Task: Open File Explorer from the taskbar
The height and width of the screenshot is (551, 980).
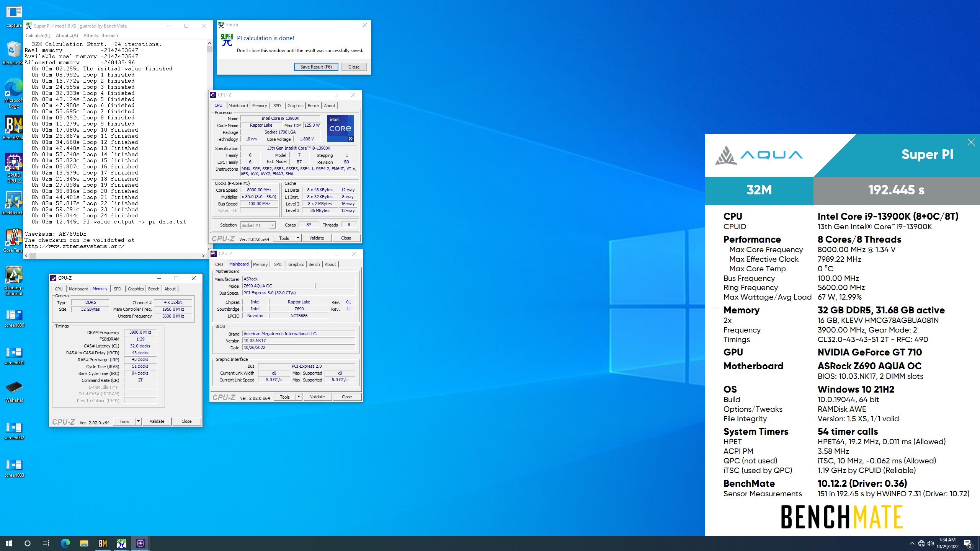Action: [x=84, y=543]
